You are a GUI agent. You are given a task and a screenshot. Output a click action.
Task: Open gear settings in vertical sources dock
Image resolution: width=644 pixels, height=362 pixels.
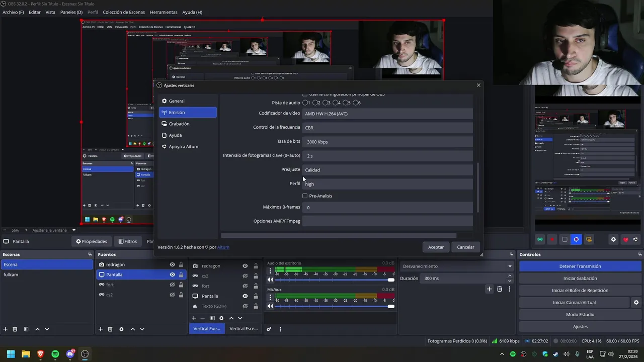[221, 318]
